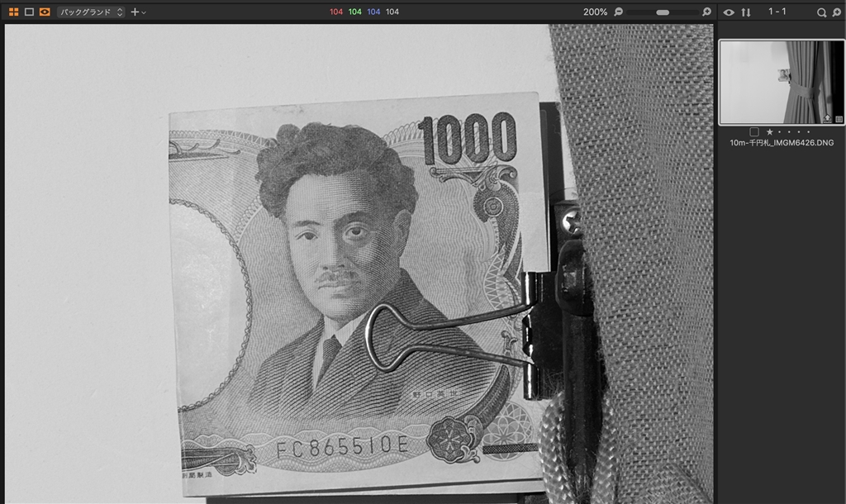Image resolution: width=846 pixels, height=504 pixels.
Task: Enlarge browser thumbnails with zoom-in magnifier
Action: pos(838,12)
